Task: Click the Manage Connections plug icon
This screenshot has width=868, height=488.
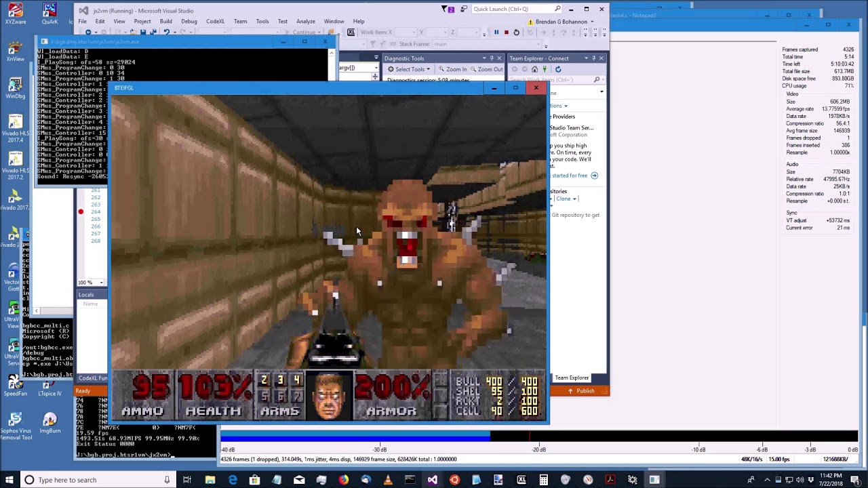Action: 545,69
